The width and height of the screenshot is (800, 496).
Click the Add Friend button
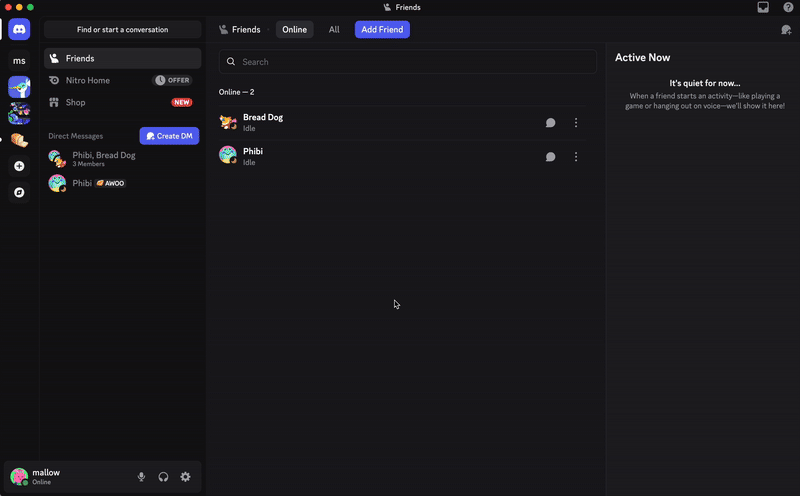tap(382, 30)
